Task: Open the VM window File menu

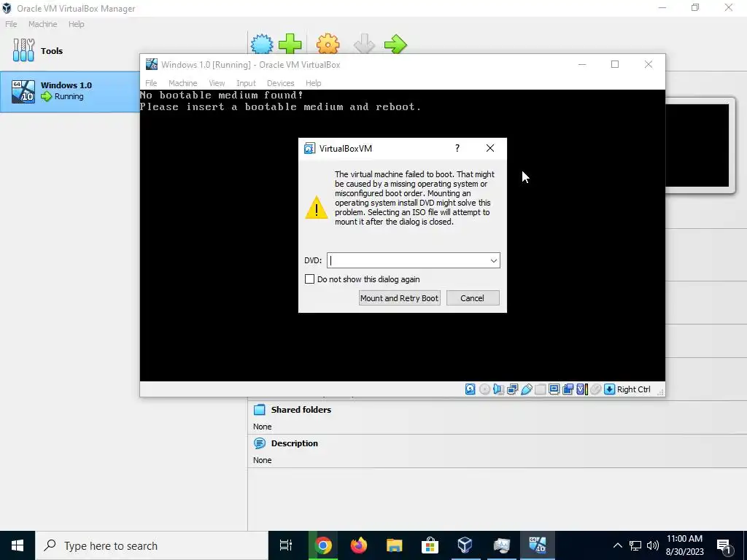Action: coord(151,83)
